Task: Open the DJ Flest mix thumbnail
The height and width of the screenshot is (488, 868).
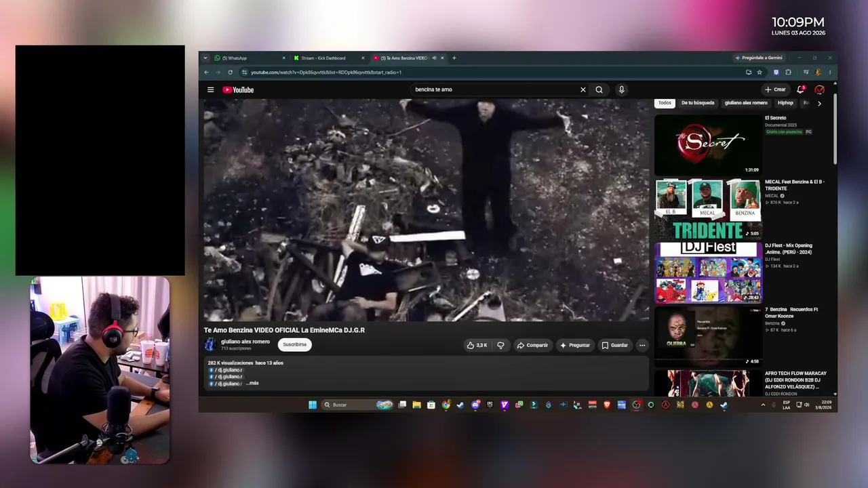Action: [708, 272]
